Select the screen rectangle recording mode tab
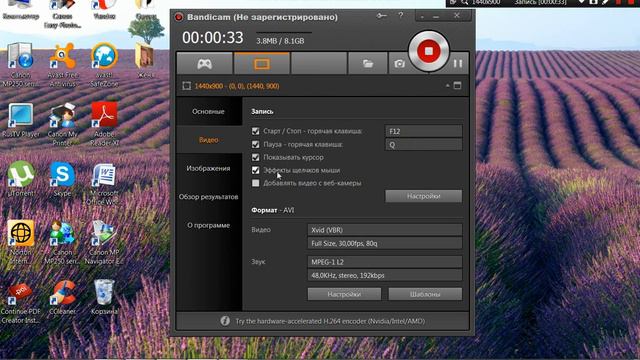This screenshot has height=360, width=640. click(x=262, y=64)
